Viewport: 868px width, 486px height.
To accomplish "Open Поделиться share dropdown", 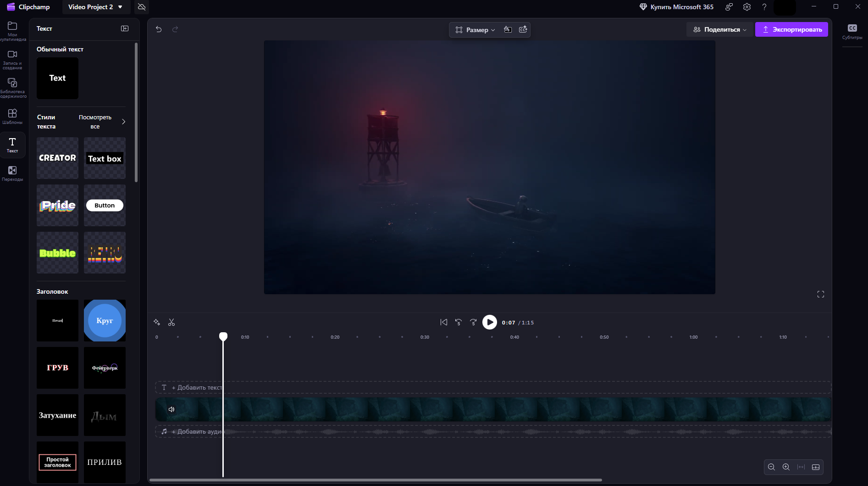I will tap(719, 29).
